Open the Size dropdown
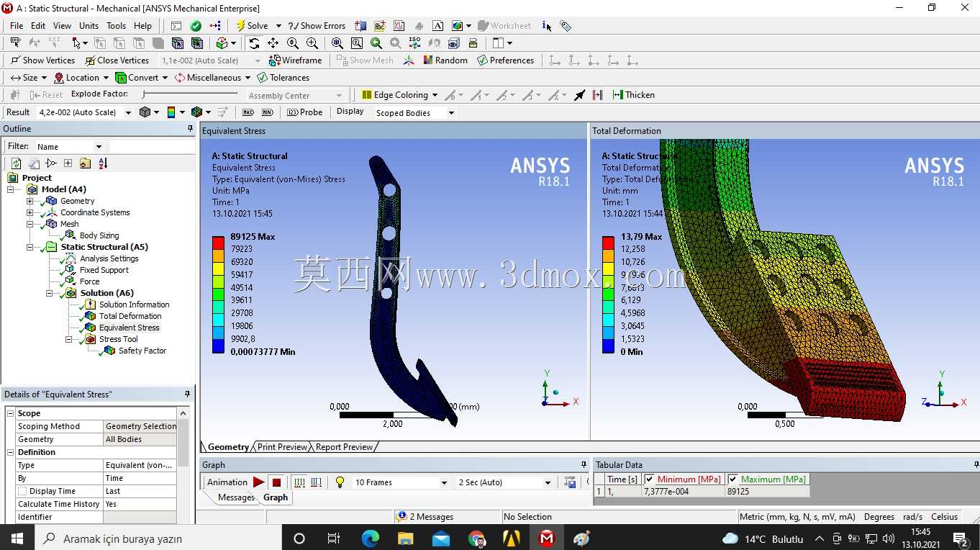The image size is (980, 550). (29, 78)
